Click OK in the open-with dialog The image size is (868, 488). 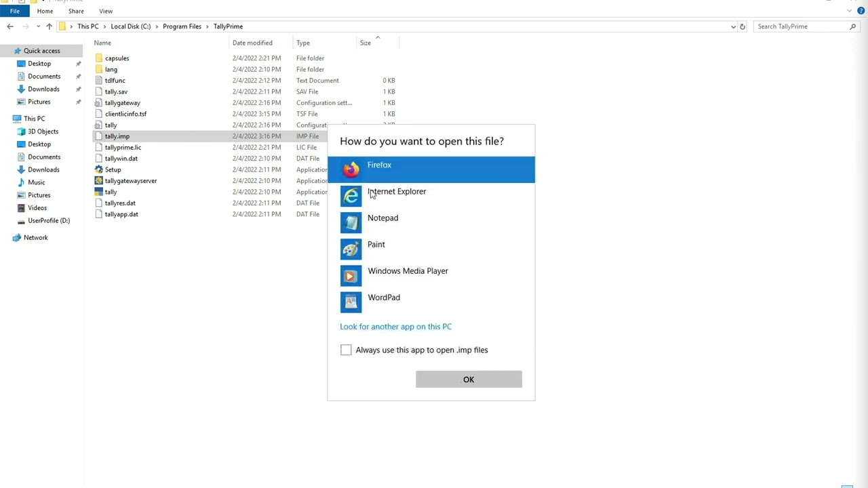[x=469, y=380]
